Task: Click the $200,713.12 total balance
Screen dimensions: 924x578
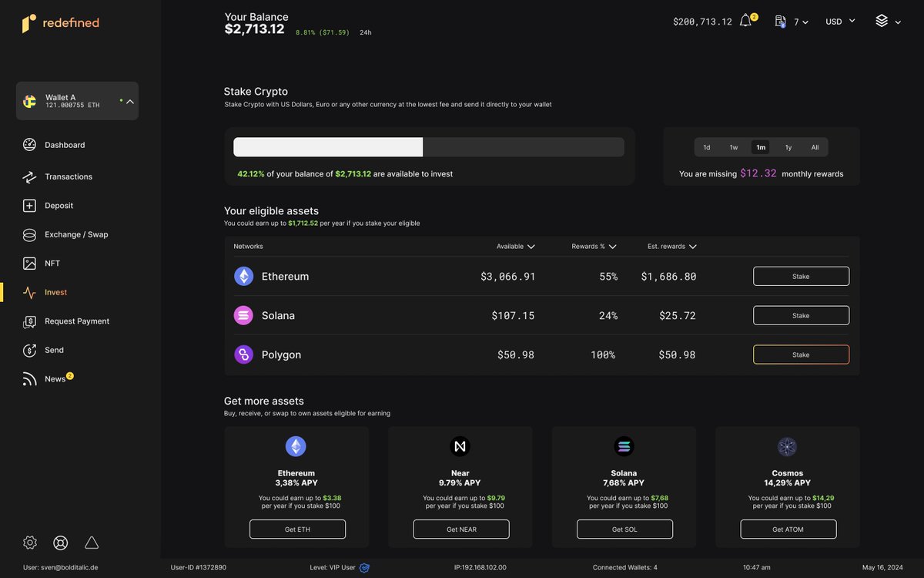Action: pos(702,22)
